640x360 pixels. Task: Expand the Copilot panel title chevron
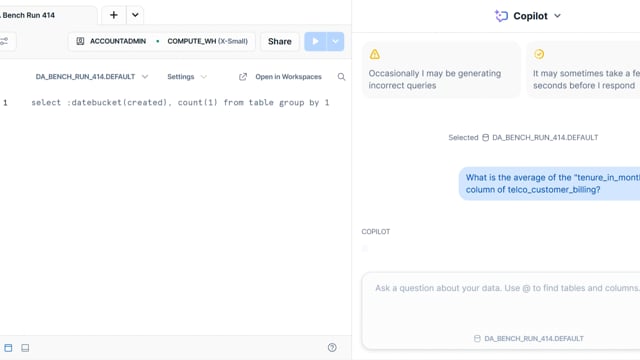click(558, 16)
